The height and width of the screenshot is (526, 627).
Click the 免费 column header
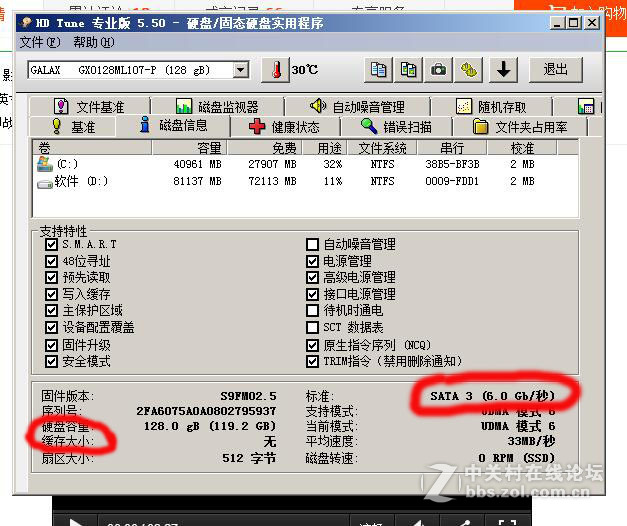265,148
